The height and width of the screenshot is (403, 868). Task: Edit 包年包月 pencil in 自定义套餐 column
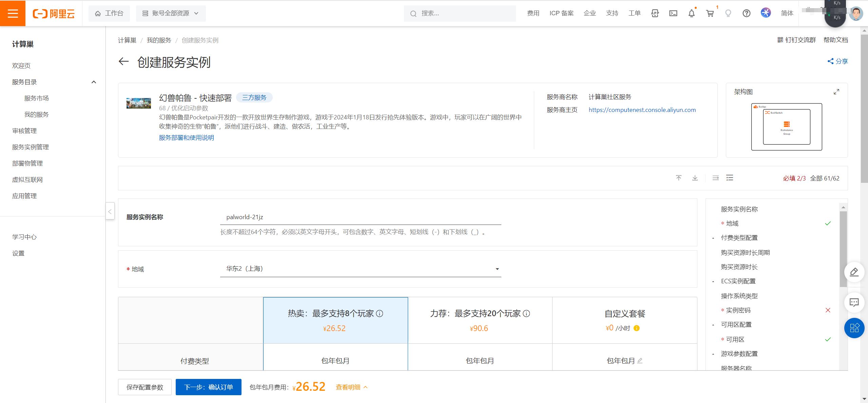(640, 361)
